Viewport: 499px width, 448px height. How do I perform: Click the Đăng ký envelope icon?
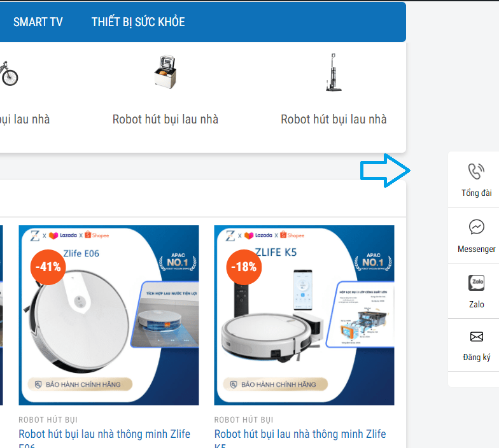(476, 337)
